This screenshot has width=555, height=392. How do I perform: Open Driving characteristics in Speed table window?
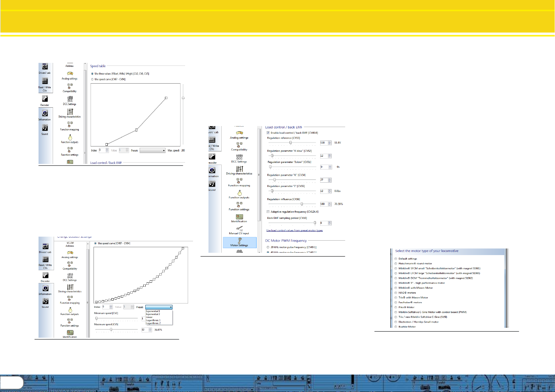pos(69,113)
